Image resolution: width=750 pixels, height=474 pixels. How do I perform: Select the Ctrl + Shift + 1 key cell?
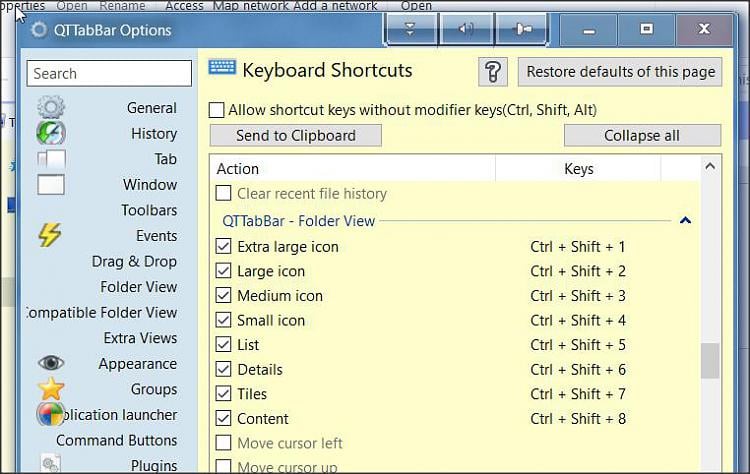(578, 247)
